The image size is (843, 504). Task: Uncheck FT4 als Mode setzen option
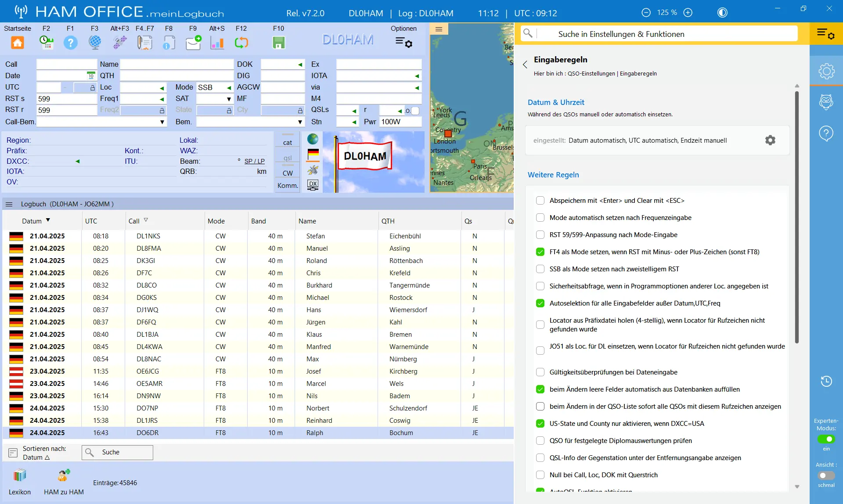click(x=540, y=252)
